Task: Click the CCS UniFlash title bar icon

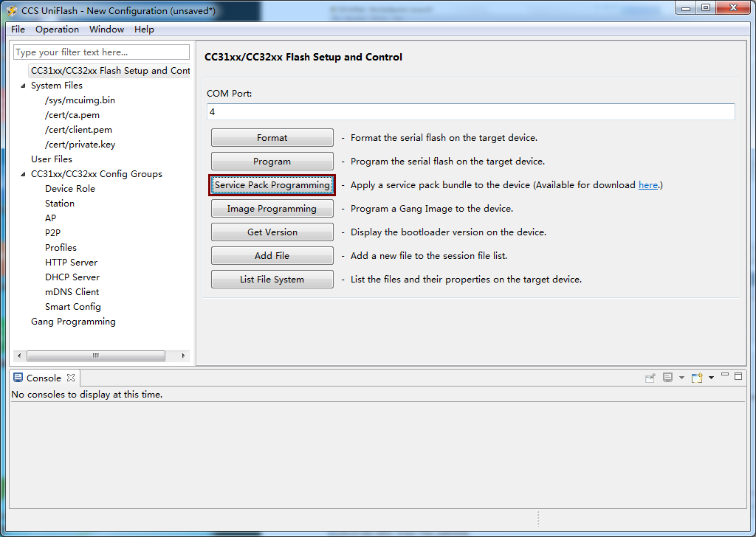Action: 12,10
